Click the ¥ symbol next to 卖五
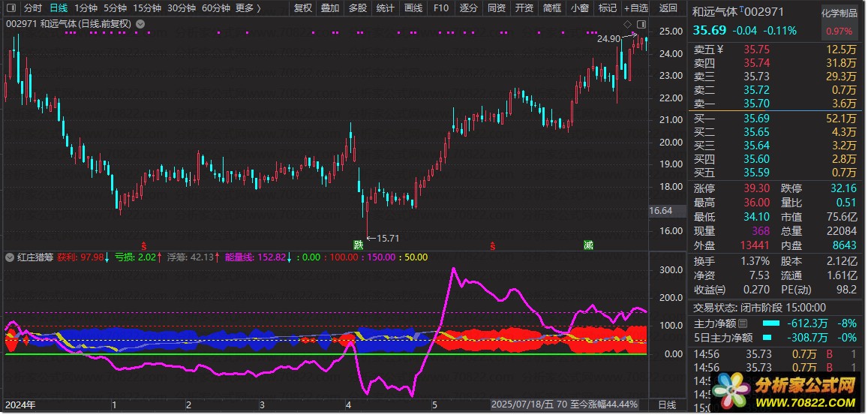Viewport: 868px width, 415px height. click(x=720, y=50)
